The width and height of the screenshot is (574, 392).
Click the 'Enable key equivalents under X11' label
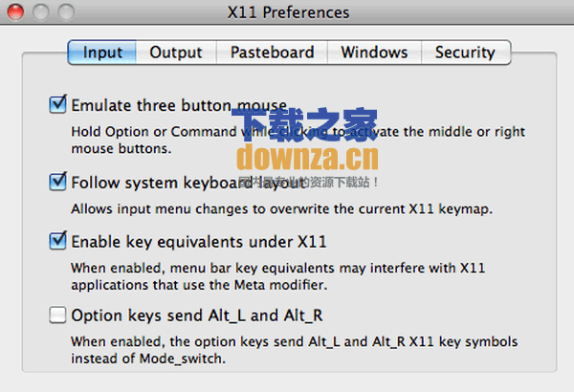(199, 242)
